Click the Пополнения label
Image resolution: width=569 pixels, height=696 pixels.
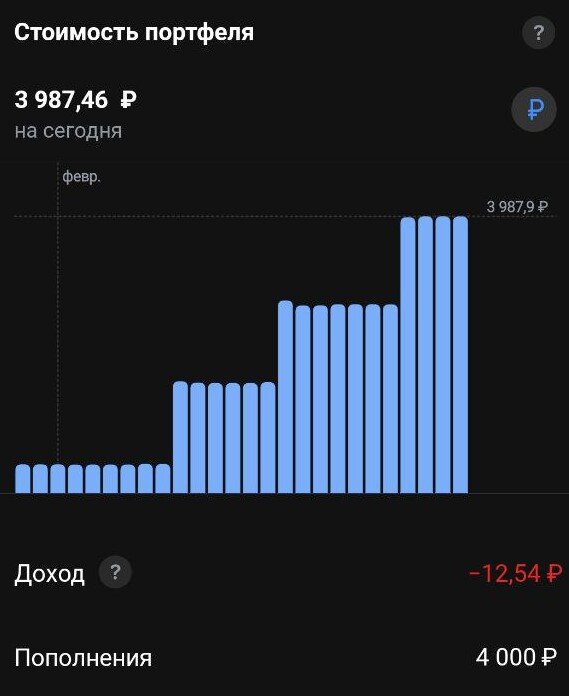[83, 658]
